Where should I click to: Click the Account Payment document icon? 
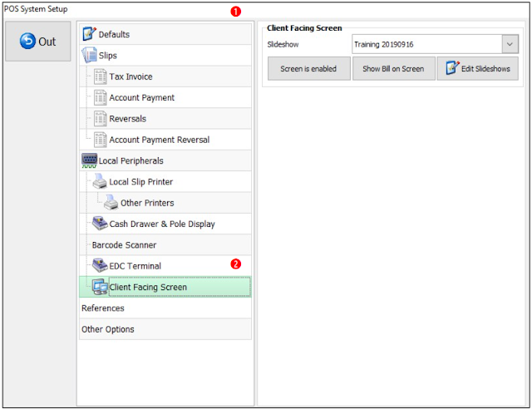(x=101, y=97)
